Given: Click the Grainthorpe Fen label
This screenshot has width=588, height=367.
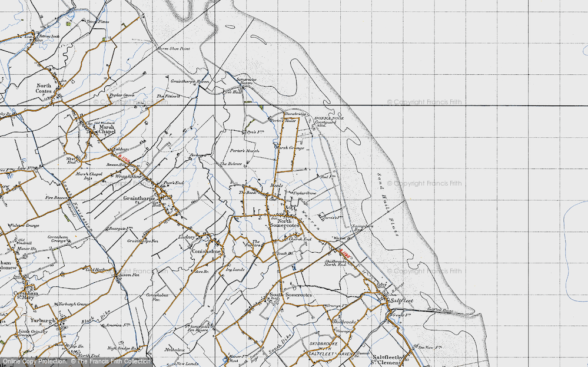Looking at the screenshot, I should click(142, 241).
